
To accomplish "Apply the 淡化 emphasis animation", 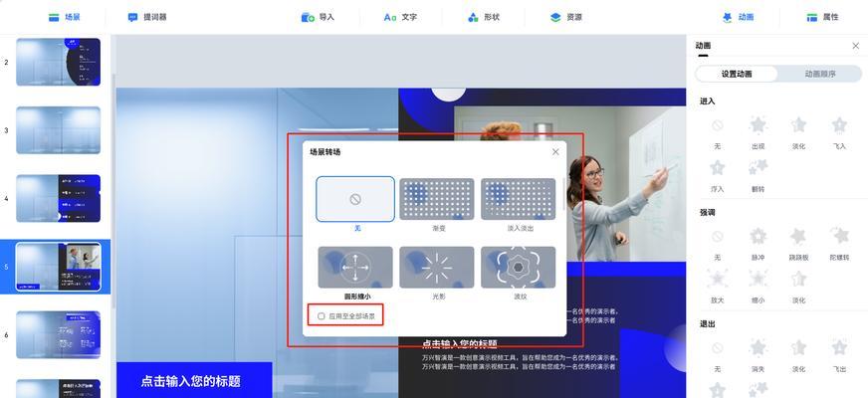I will pos(798,287).
